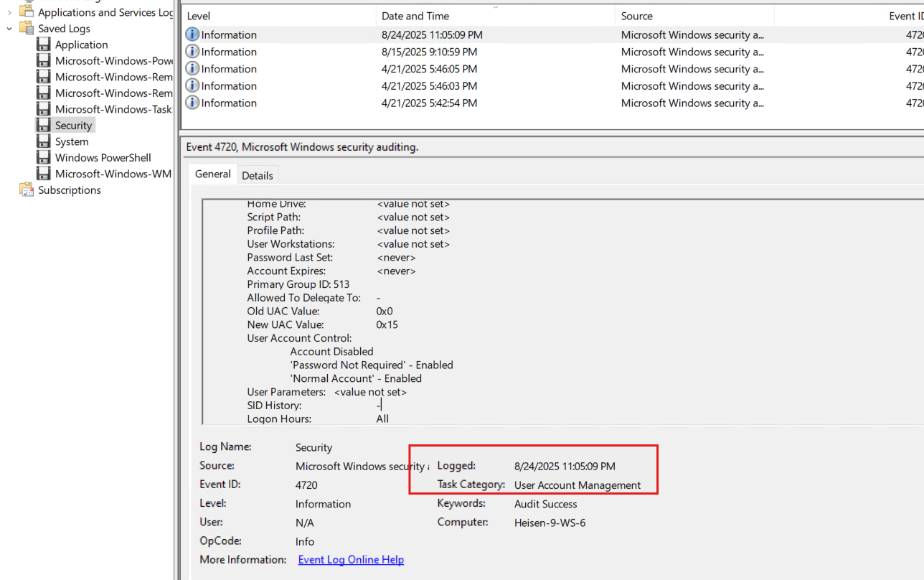
Task: Select the 4/21/2025 5:46:05 PM event row
Action: pyautogui.click(x=429, y=69)
